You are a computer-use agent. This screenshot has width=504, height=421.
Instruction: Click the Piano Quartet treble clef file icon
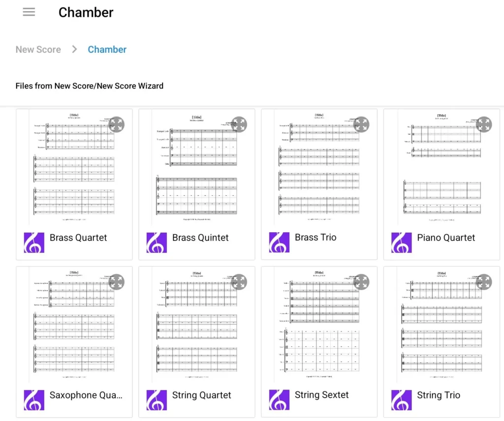click(402, 242)
